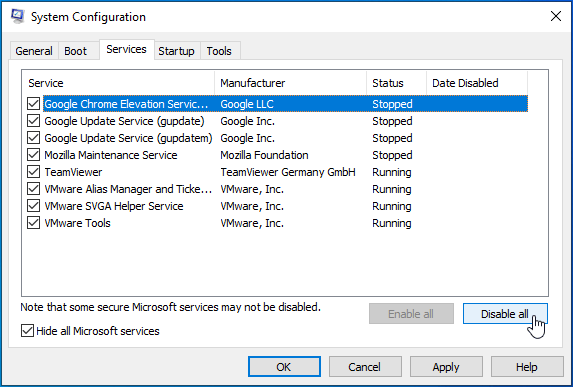
Task: Click the Enable all button
Action: tap(411, 314)
